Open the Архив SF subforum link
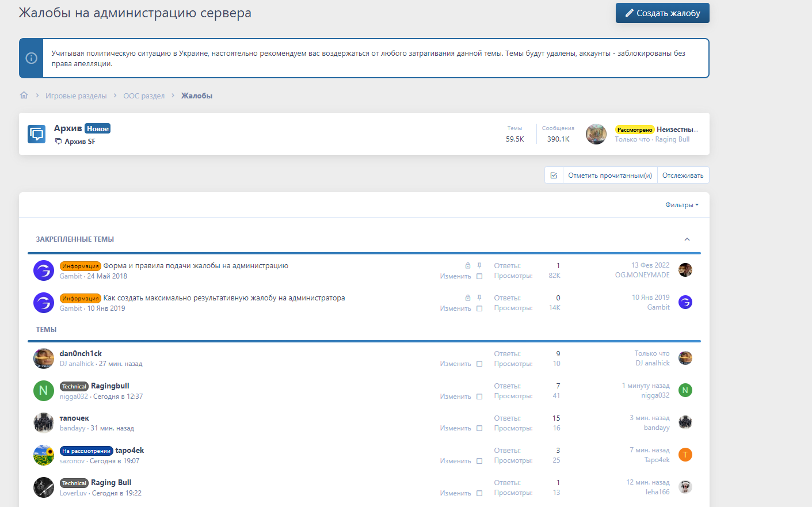The height and width of the screenshot is (507, 812). [x=79, y=142]
